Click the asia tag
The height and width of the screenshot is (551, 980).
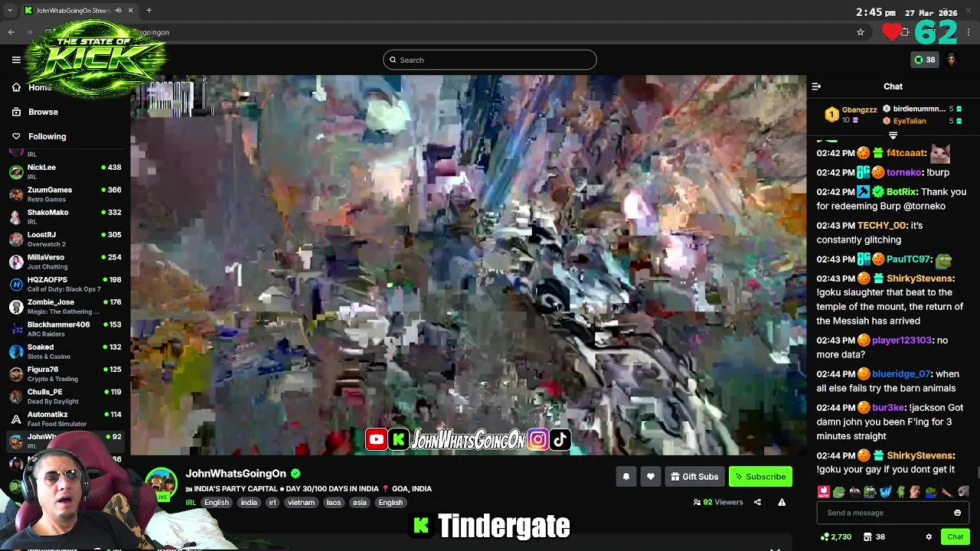pyautogui.click(x=359, y=503)
